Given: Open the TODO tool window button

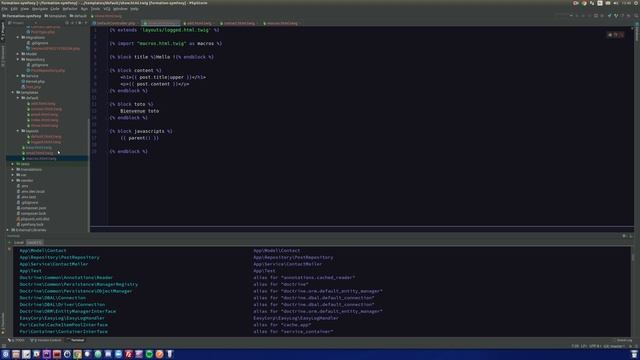Looking at the screenshot, I should pos(16,340).
